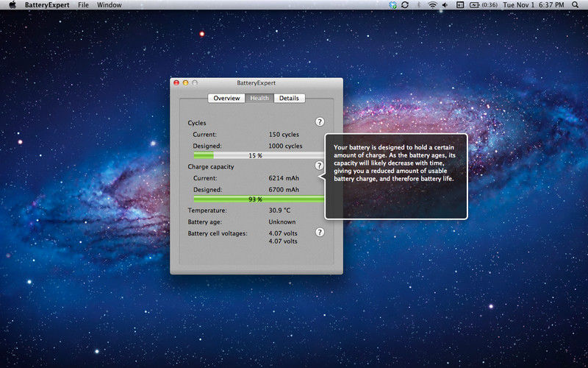
Task: Select the Health tab
Action: click(x=259, y=98)
